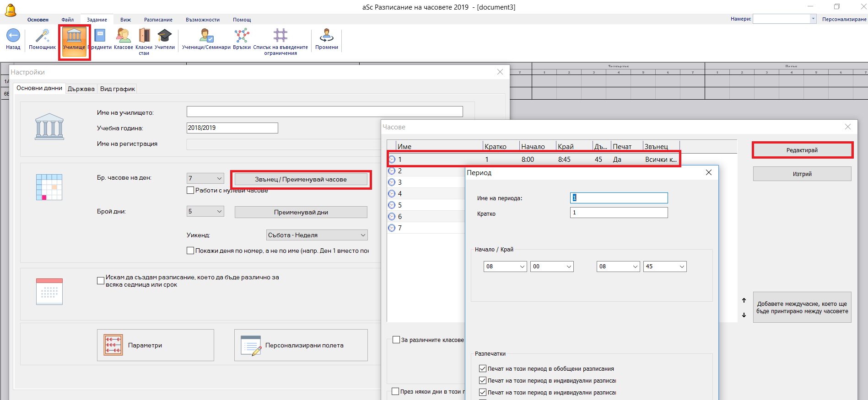Select the Предмети subjects icon

pos(100,36)
